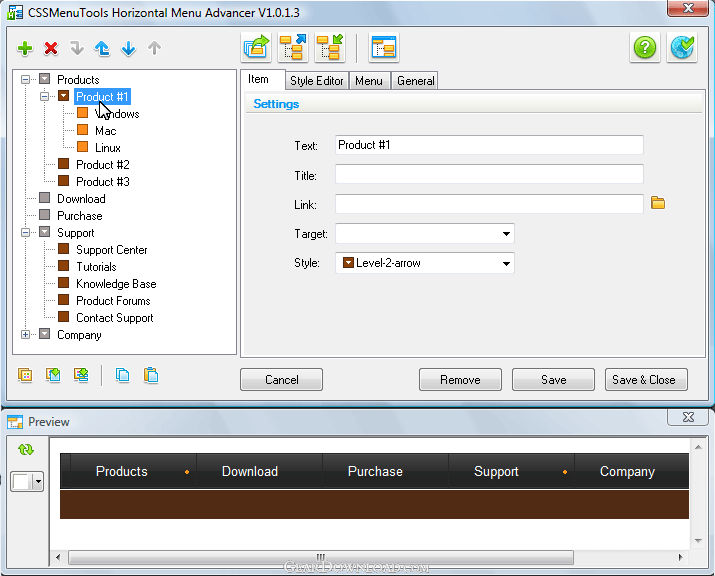Image resolution: width=715 pixels, height=576 pixels.
Task: Click the Cancel button
Action: 281,379
